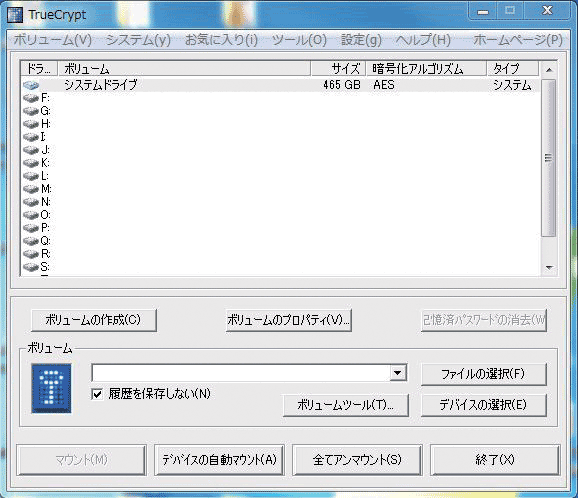Click the volume path input field
Viewport: 578px width, 498px height.
[241, 373]
